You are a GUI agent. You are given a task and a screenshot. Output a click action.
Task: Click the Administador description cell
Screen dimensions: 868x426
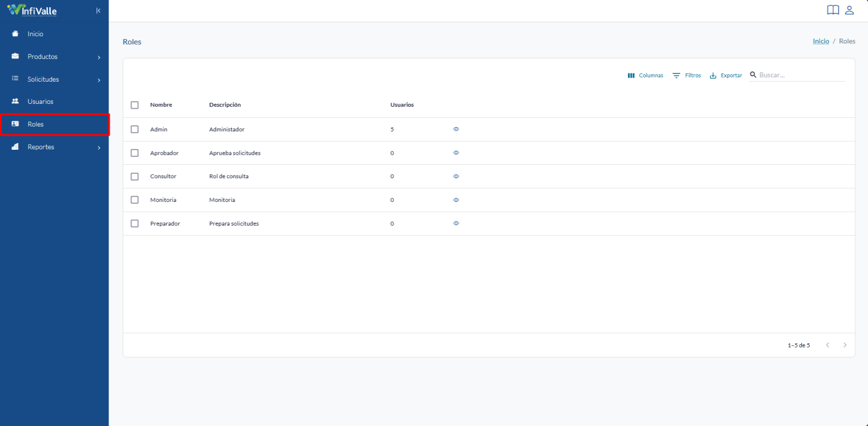(227, 129)
